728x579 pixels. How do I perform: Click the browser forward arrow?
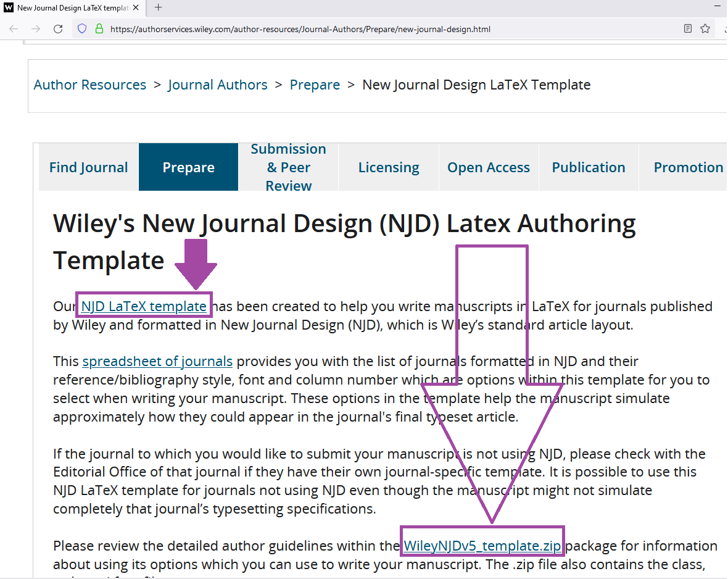tap(36, 29)
